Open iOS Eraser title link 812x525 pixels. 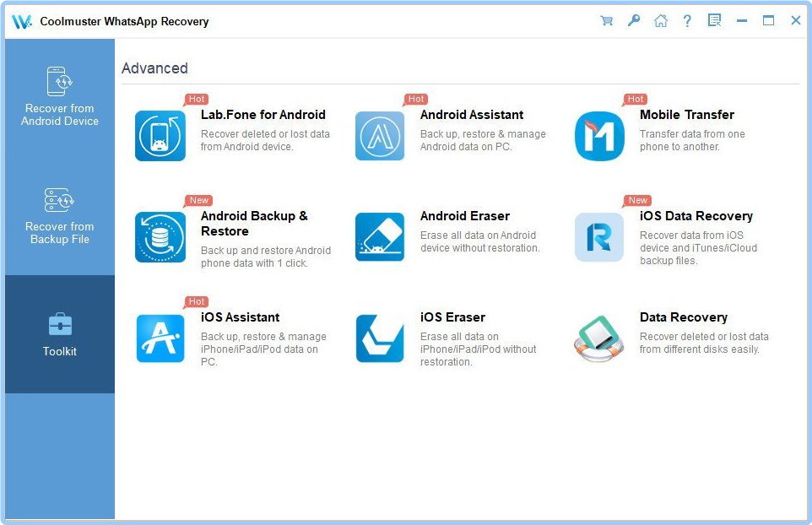click(x=452, y=317)
